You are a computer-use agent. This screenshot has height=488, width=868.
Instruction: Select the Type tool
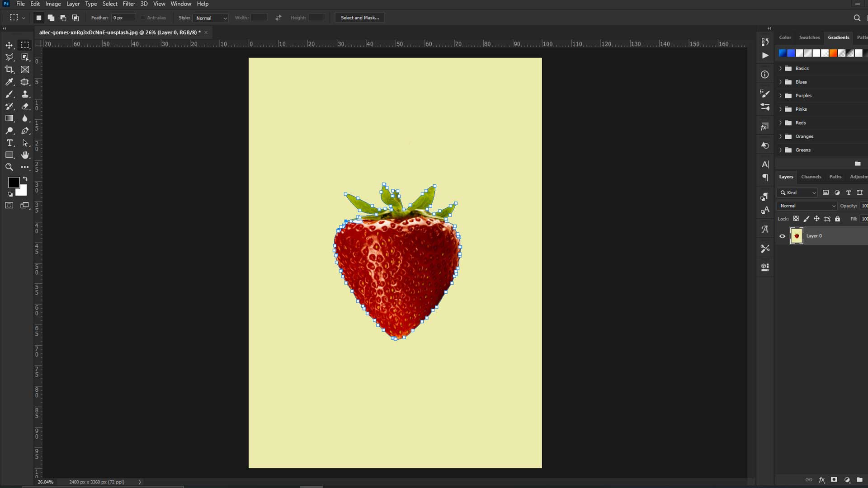(x=9, y=143)
